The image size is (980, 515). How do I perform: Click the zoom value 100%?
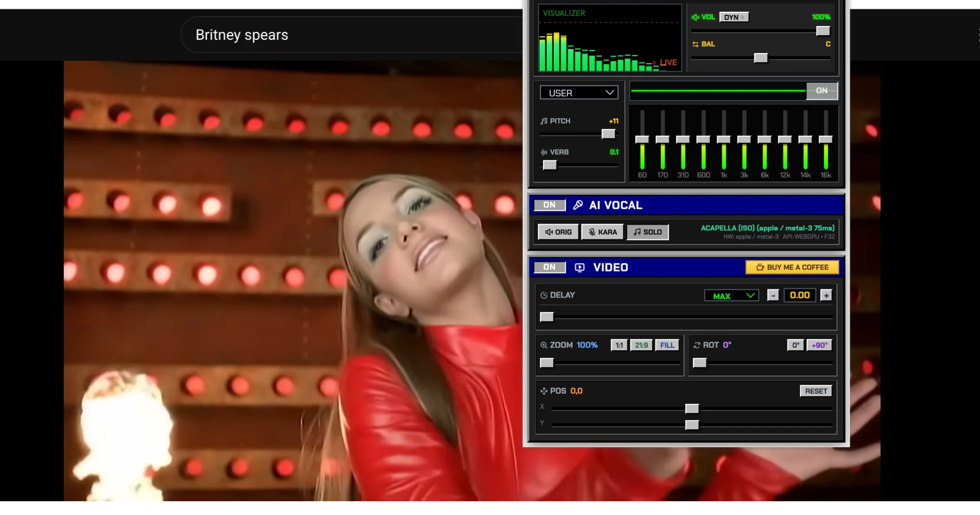coord(587,346)
